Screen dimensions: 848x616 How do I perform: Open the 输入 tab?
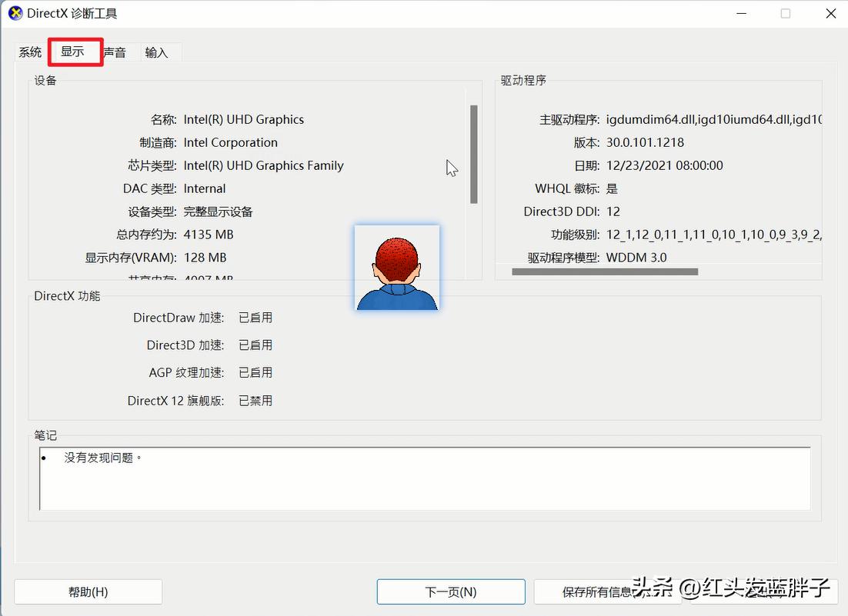coord(157,52)
